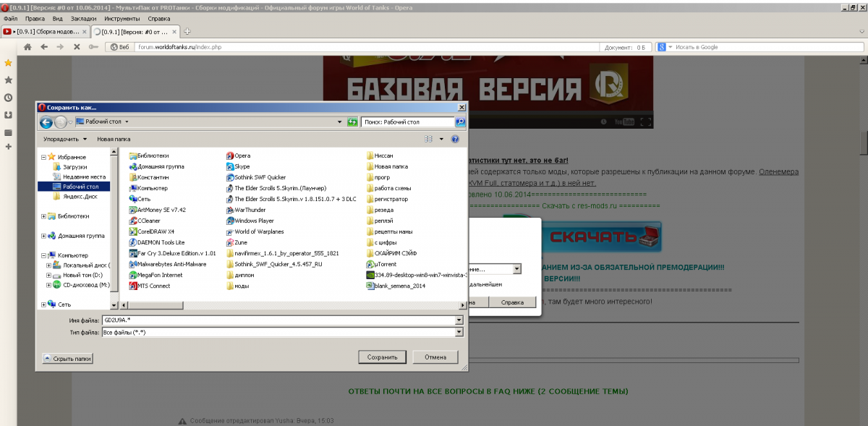Select the CCleaner shortcut
The width and height of the screenshot is (868, 426).
pos(145,221)
